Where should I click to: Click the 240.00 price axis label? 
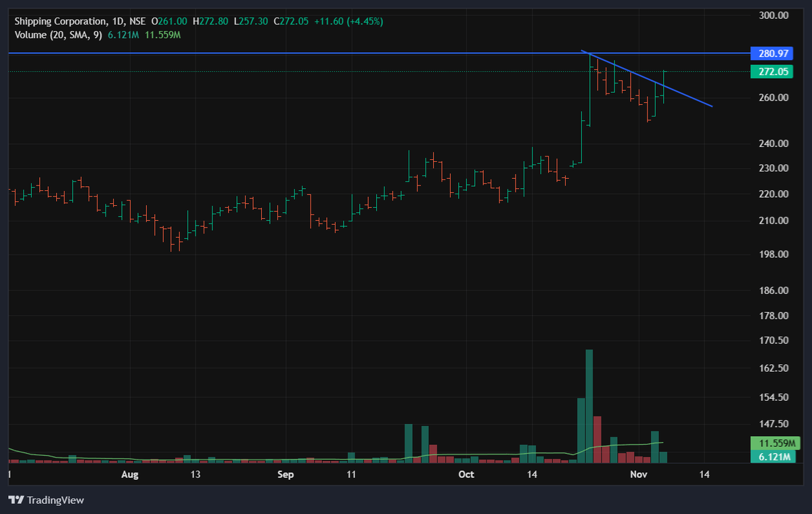(x=772, y=144)
